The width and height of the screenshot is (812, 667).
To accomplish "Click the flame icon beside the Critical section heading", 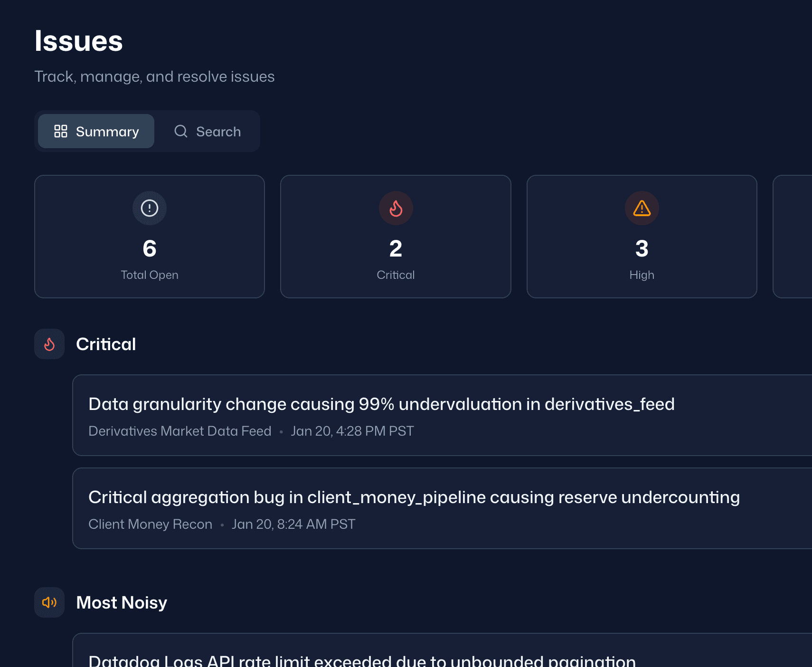I will pyautogui.click(x=49, y=344).
